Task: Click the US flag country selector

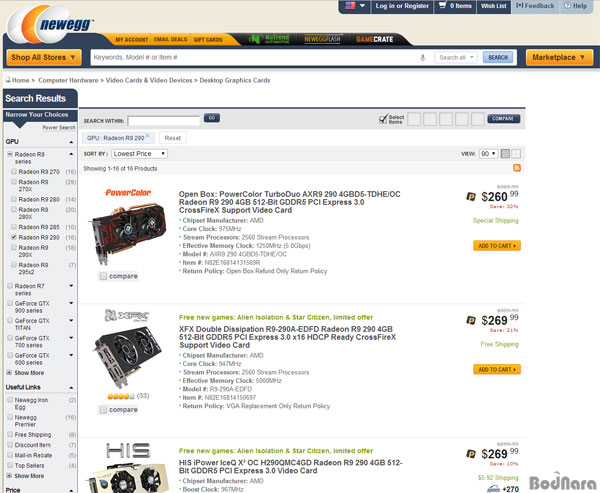Action: (355, 6)
